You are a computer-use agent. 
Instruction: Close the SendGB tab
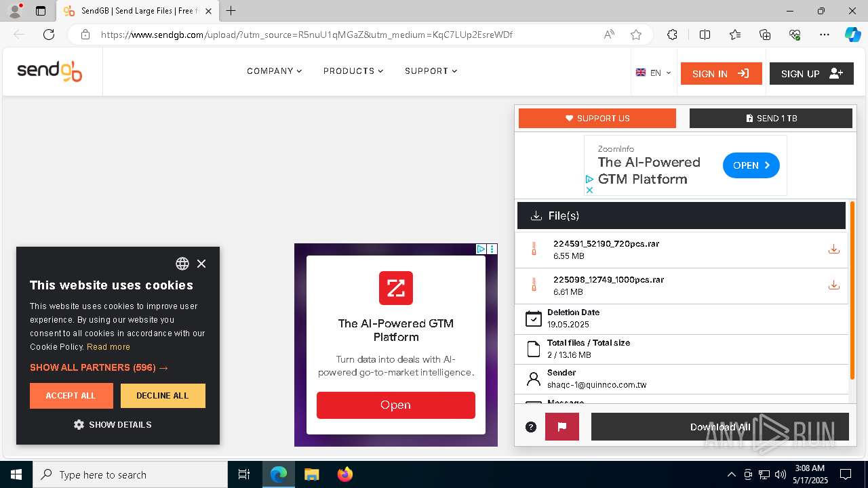pyautogui.click(x=209, y=11)
